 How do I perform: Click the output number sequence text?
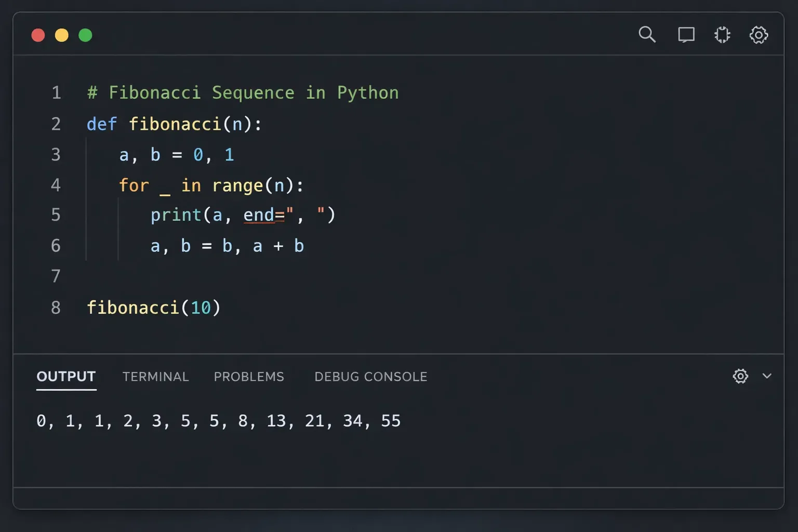[x=218, y=421]
